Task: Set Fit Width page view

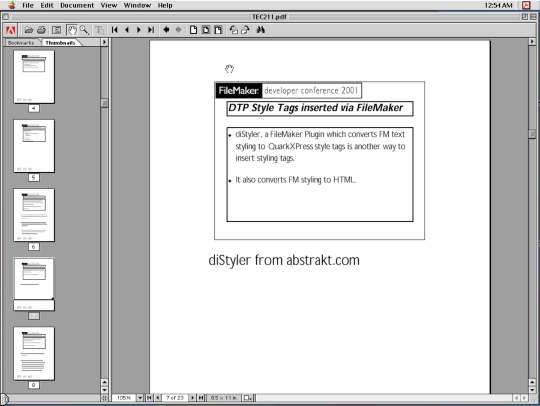Action: coord(218,30)
